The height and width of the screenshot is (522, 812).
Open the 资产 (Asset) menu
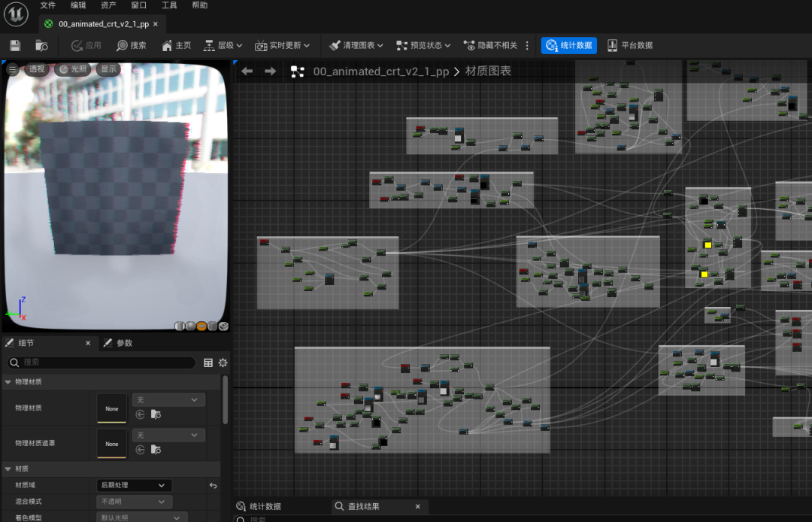point(109,5)
